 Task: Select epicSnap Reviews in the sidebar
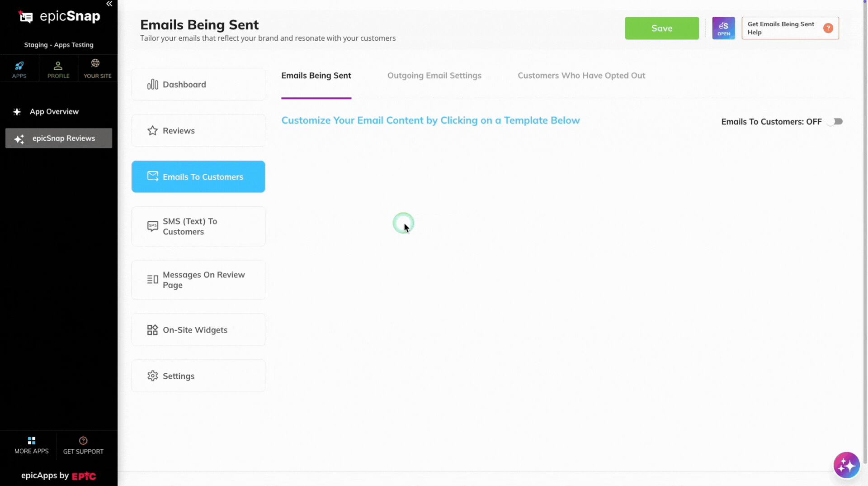click(59, 138)
